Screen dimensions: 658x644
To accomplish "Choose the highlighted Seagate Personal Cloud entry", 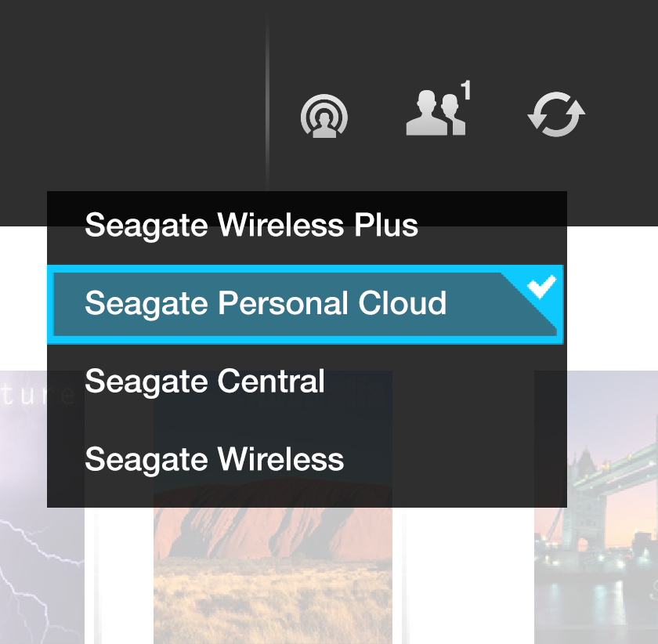I will click(265, 304).
